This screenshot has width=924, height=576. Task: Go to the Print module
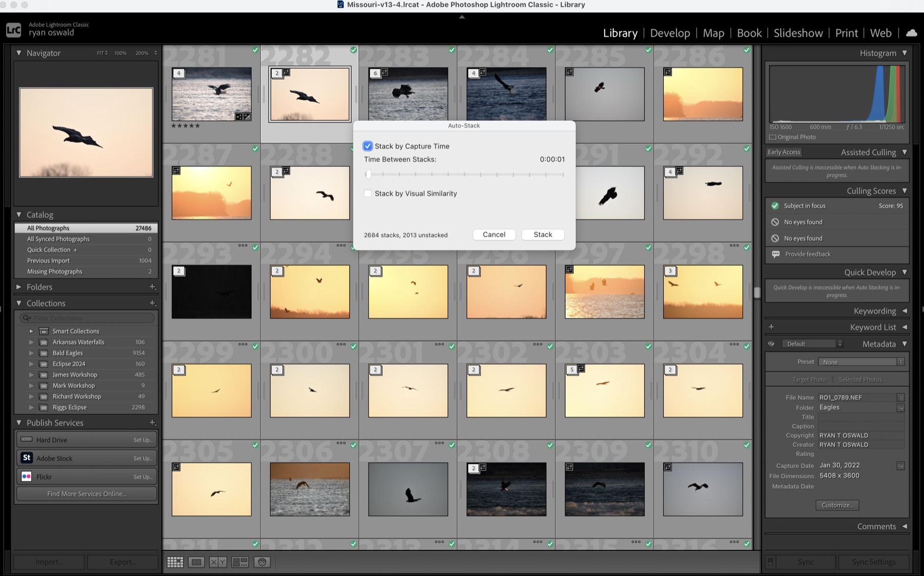coord(846,33)
